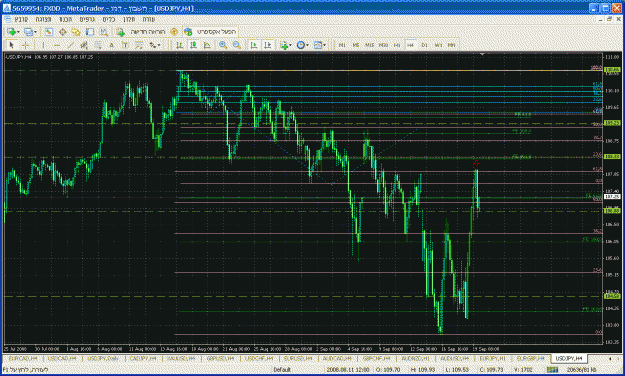Screen dimensions: 625x376
Task: Switch to the AUDNZD,H1 chart tab
Action: 416,358
